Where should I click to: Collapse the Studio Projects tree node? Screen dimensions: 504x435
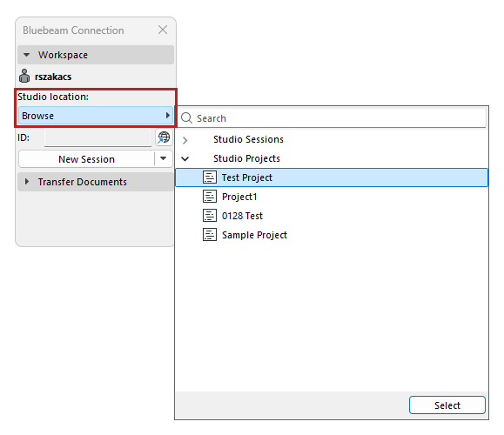click(185, 158)
